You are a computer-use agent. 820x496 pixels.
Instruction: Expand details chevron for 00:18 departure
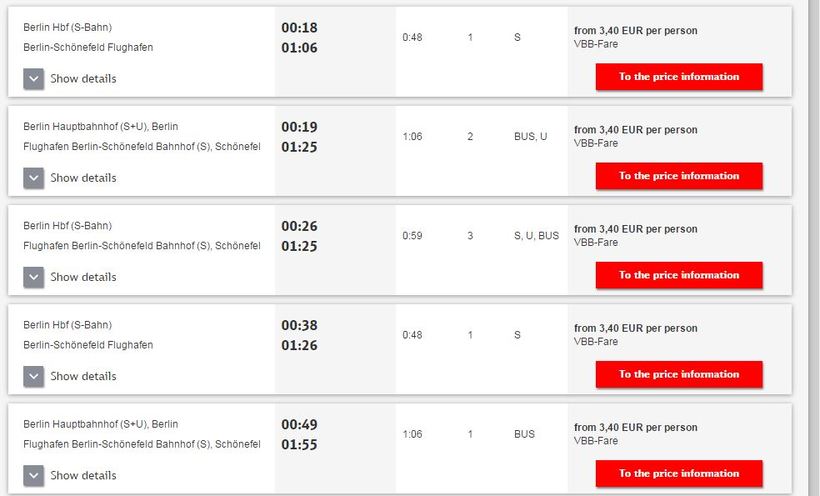[x=33, y=79]
